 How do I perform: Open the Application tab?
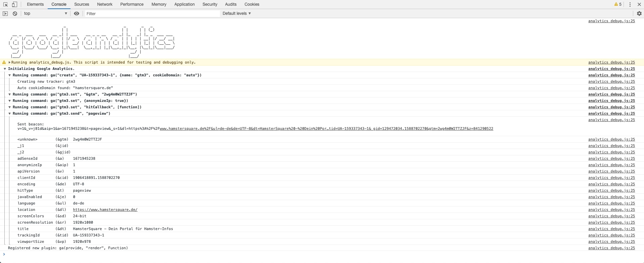184,4
